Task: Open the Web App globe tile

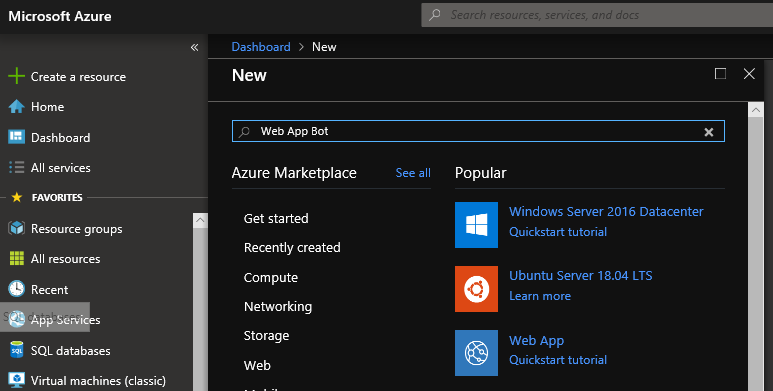Action: (476, 353)
